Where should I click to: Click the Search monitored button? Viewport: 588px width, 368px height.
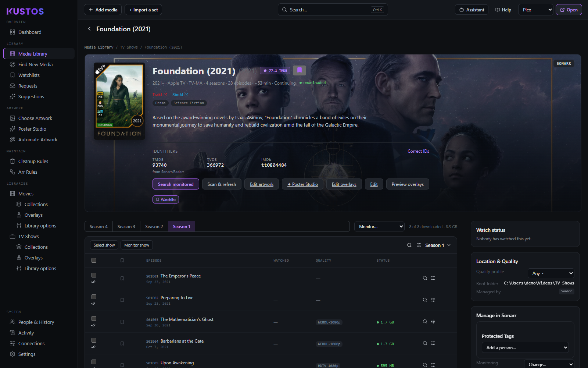[x=176, y=184]
